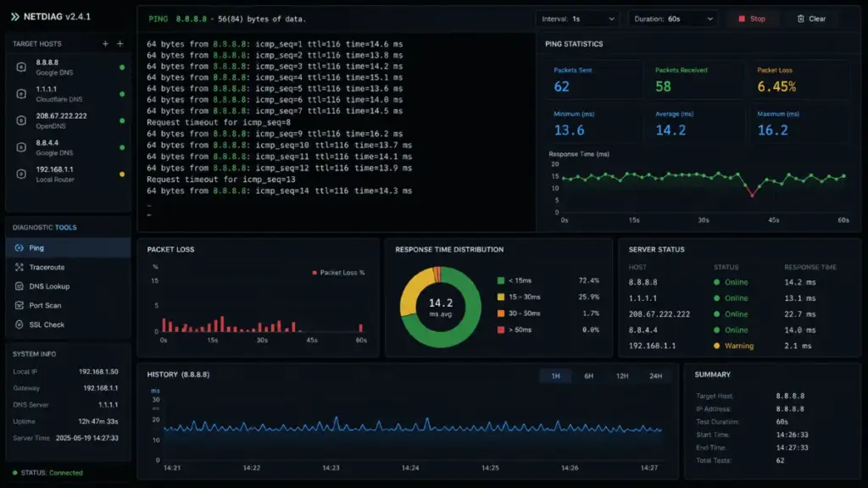Image resolution: width=868 pixels, height=488 pixels.
Task: Open the Port Scan tool
Action: tap(68, 305)
